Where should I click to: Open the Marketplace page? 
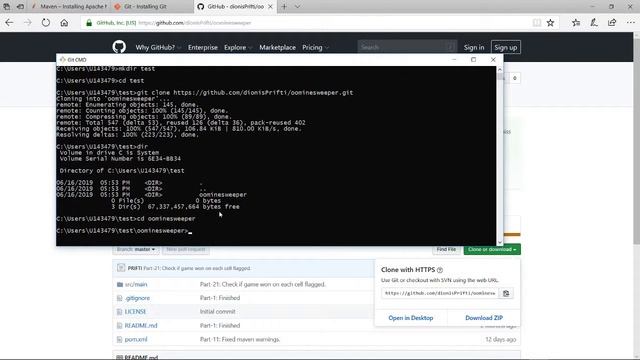pyautogui.click(x=278, y=47)
